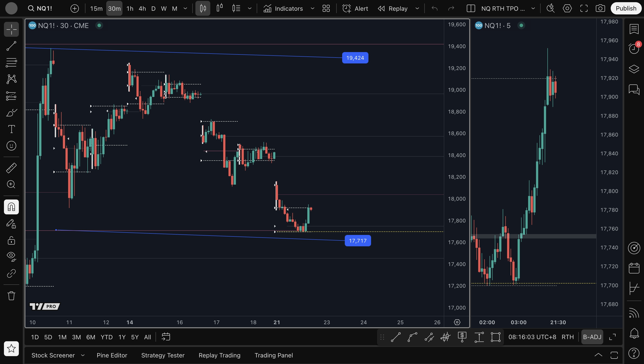Hide all drawings with eye icon
This screenshot has height=364, width=644.
[x=11, y=256]
